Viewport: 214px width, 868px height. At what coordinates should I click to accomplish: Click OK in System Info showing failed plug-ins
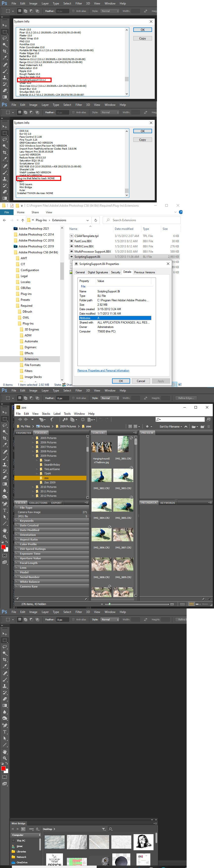coord(143,131)
